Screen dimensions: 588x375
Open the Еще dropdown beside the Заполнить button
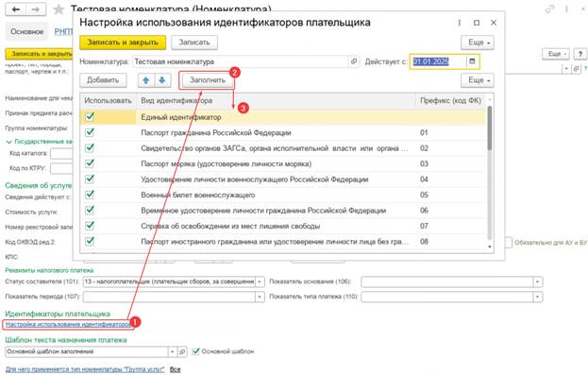[478, 80]
